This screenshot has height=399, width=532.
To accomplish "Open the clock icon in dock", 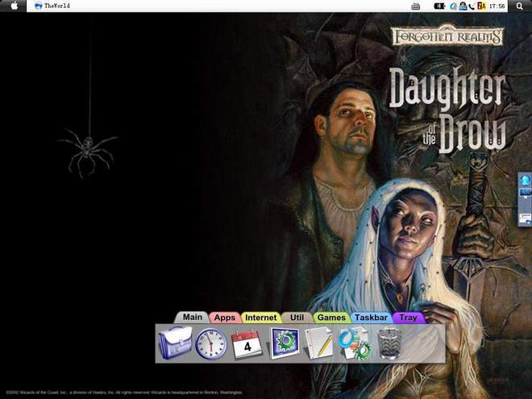I will click(x=211, y=343).
